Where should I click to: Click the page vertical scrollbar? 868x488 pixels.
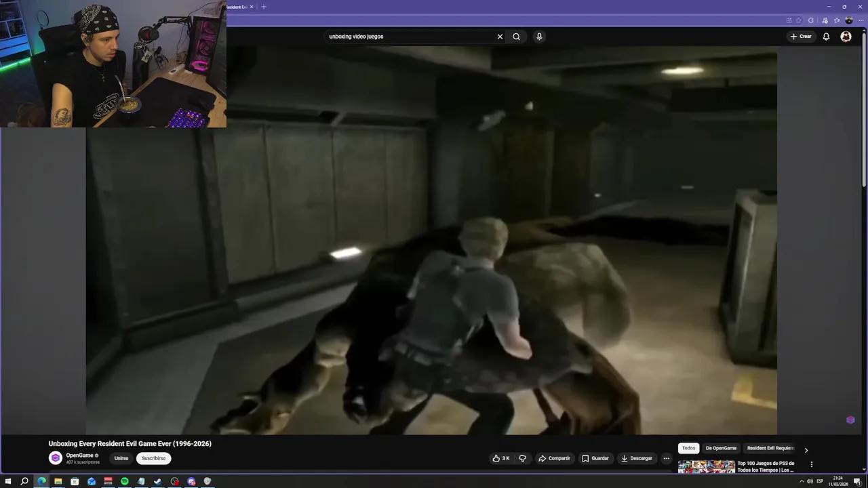pos(864,108)
